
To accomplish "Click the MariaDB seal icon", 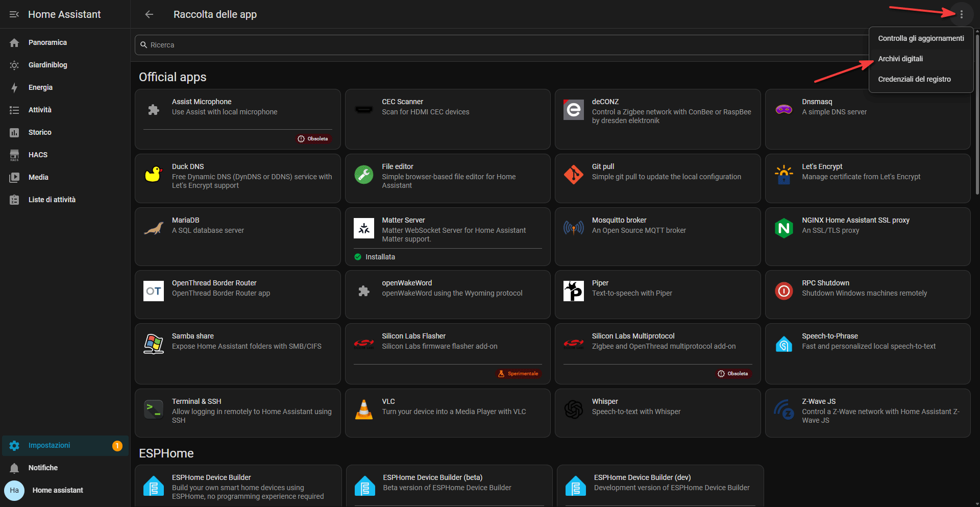I will click(x=154, y=228).
